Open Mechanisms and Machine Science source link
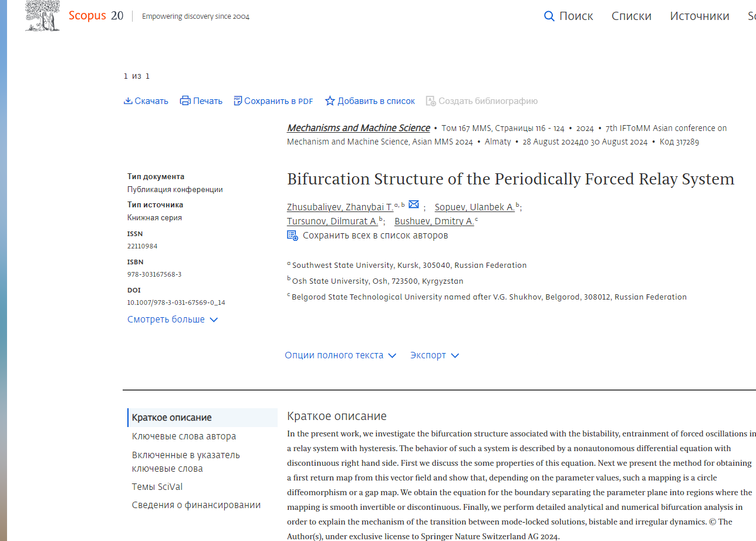756x541 pixels. [x=358, y=128]
